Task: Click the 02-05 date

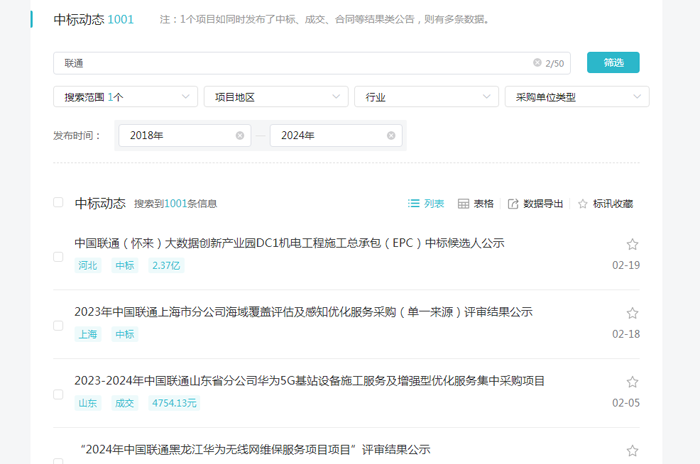Action: click(626, 403)
